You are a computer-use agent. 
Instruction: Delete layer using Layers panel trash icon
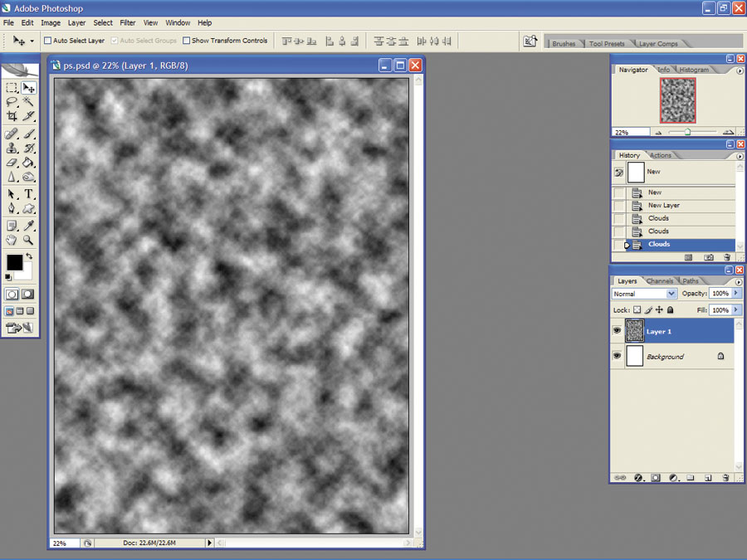[725, 478]
